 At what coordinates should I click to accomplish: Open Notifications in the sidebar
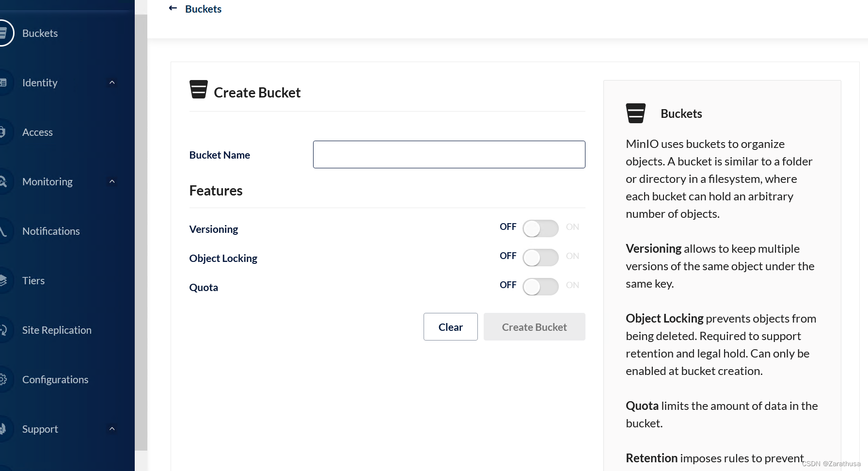coord(51,231)
